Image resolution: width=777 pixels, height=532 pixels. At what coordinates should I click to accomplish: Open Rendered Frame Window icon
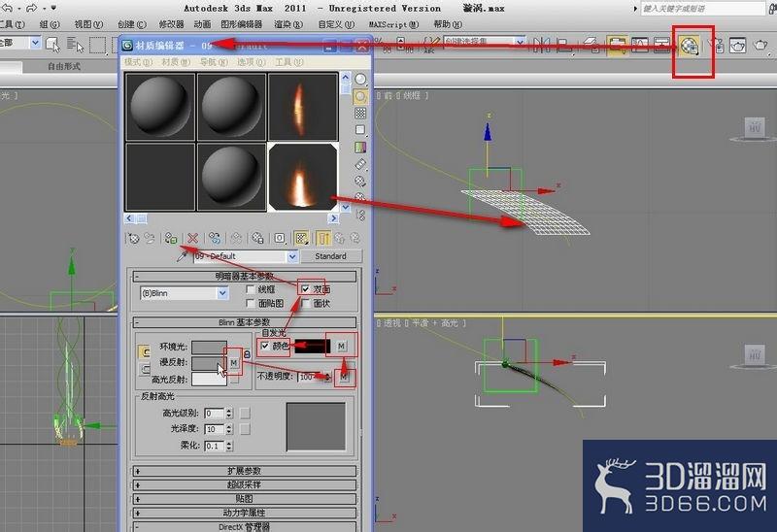(738, 46)
